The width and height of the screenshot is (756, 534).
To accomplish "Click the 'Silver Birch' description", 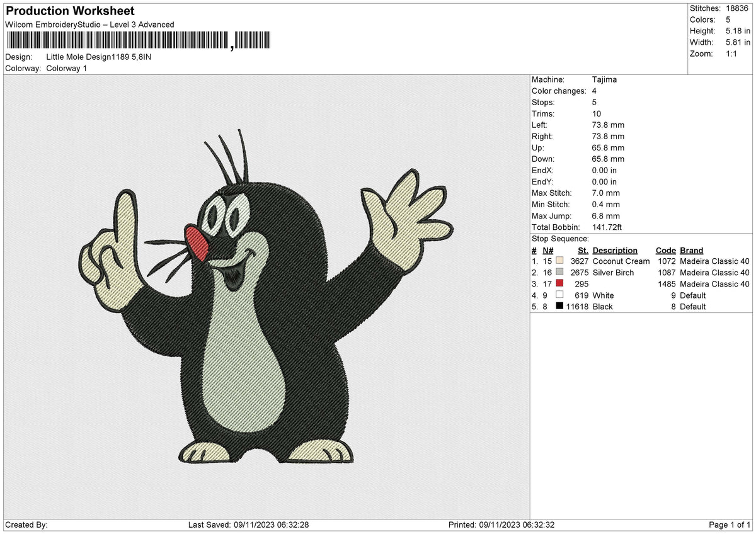I will [614, 272].
